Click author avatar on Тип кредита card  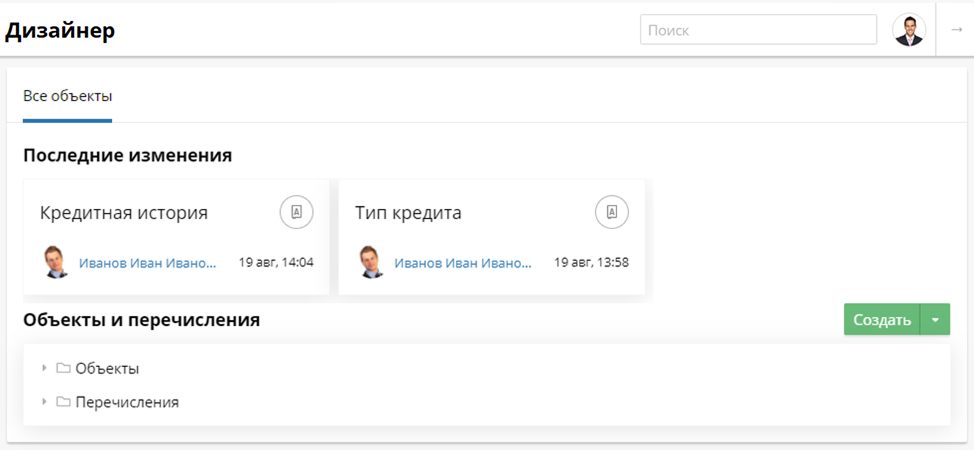[x=372, y=262]
